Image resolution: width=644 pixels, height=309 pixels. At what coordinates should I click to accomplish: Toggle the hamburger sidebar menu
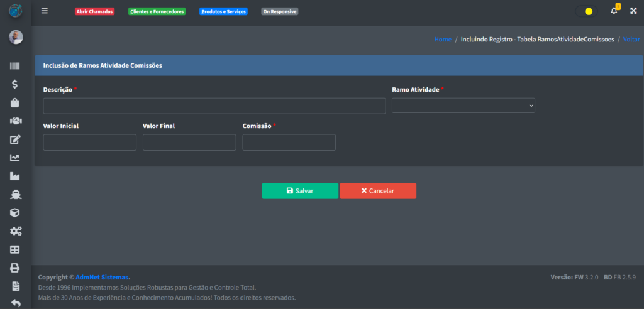tap(44, 11)
